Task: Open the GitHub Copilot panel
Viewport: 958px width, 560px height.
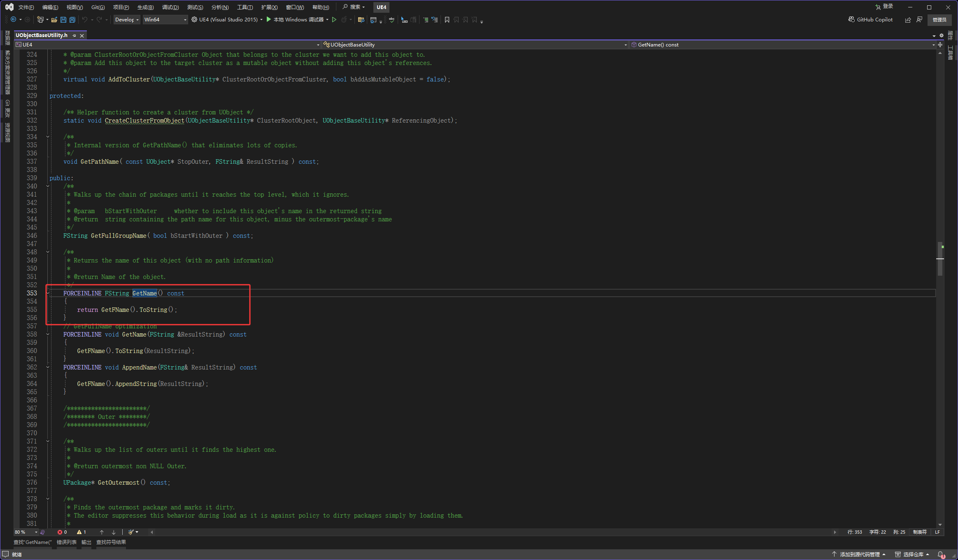Action: point(870,19)
